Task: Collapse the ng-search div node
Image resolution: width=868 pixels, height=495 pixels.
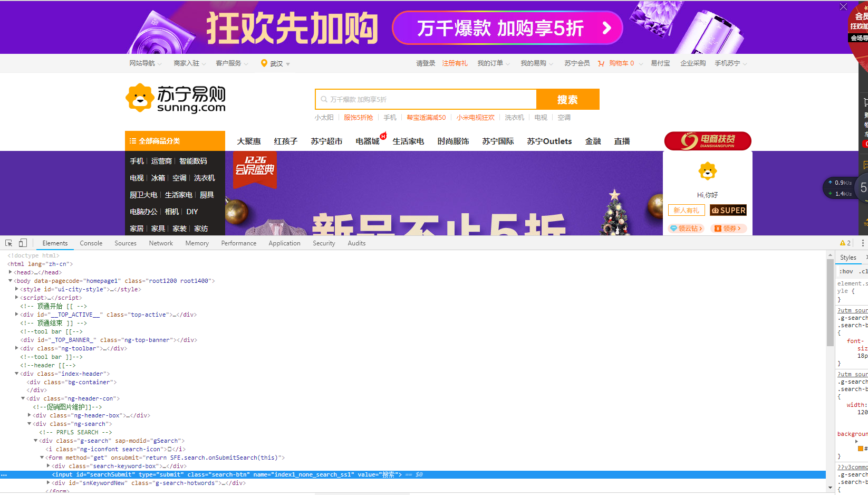Action: [x=30, y=424]
